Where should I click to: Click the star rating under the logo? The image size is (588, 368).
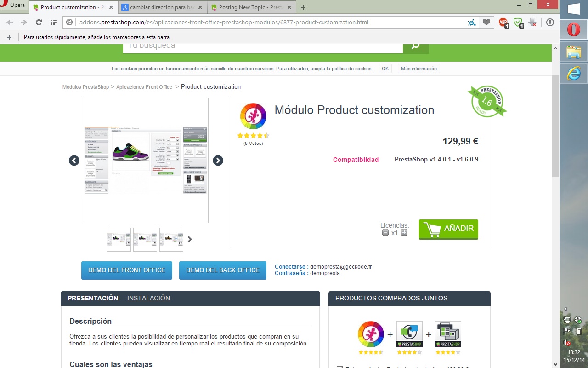253,136
